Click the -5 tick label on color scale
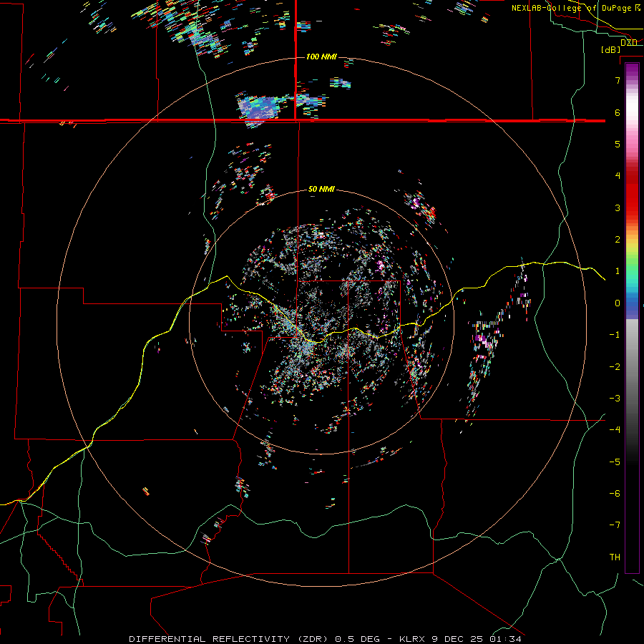 point(615,462)
